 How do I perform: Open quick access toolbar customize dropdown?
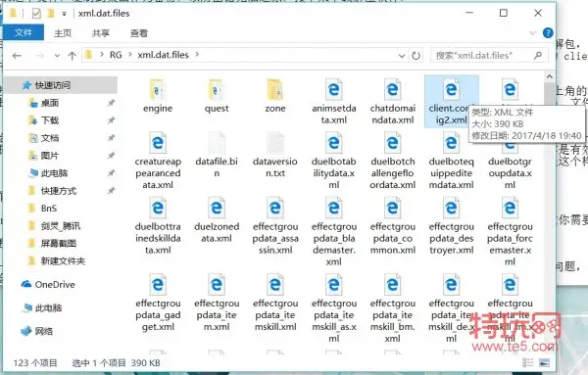(x=64, y=14)
